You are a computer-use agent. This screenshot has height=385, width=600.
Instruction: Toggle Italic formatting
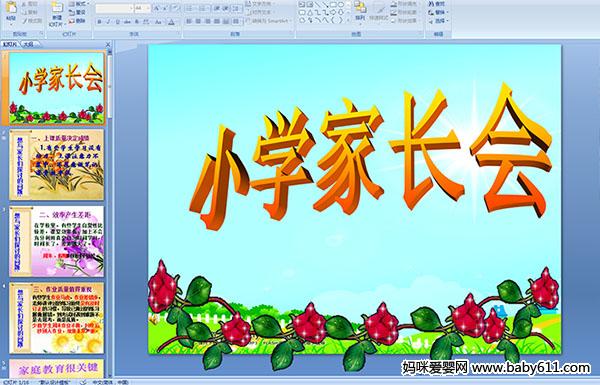(108, 22)
